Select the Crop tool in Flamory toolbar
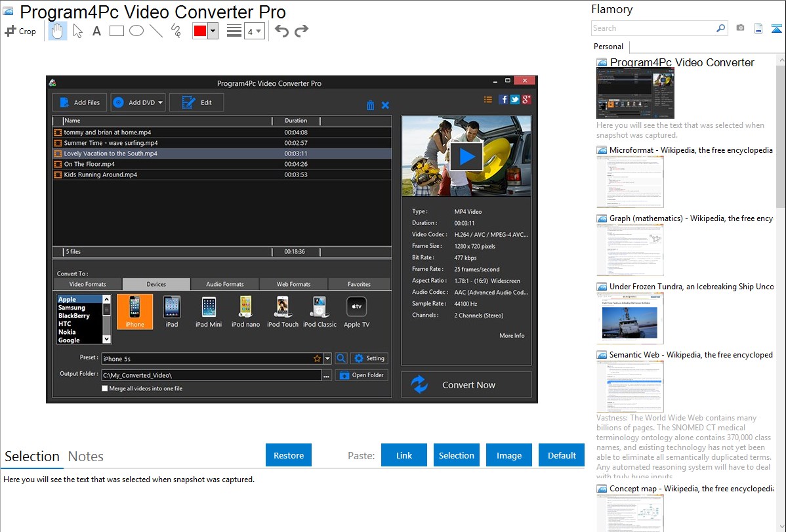The image size is (786, 532). (20, 31)
